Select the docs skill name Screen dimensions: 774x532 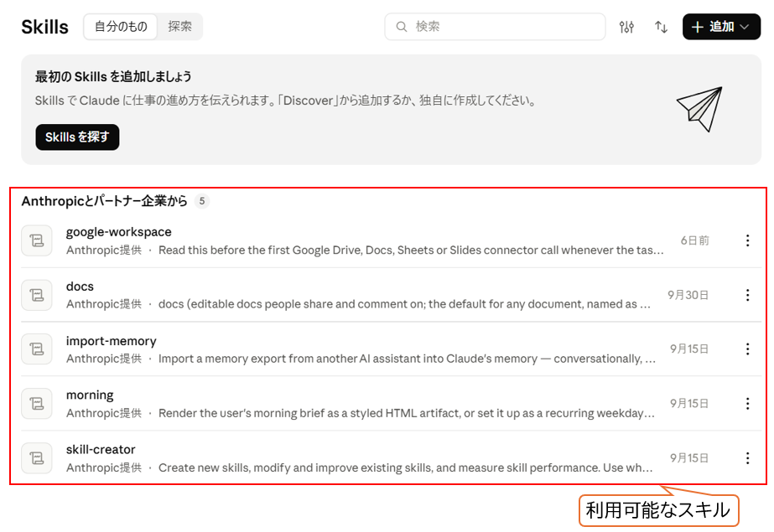(x=80, y=287)
